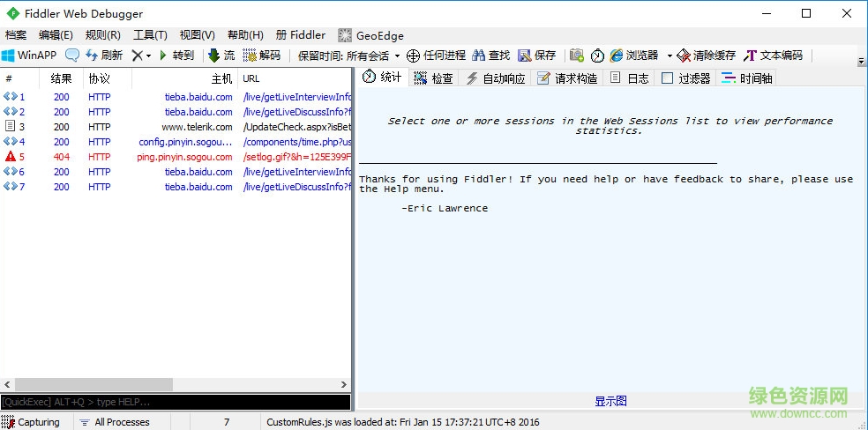Launch the 浏览器 Internet Explorer icon

pos(616,56)
